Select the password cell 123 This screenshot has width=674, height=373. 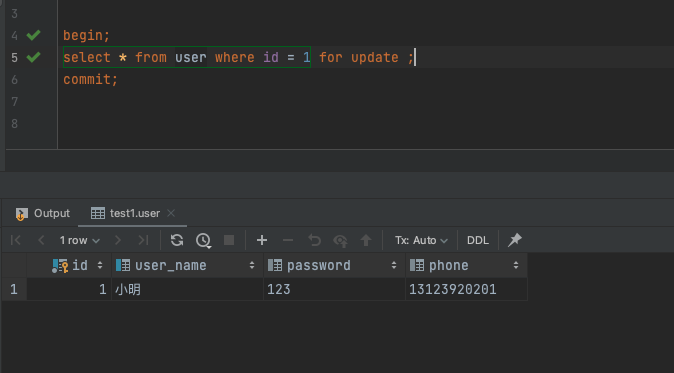[x=334, y=289]
